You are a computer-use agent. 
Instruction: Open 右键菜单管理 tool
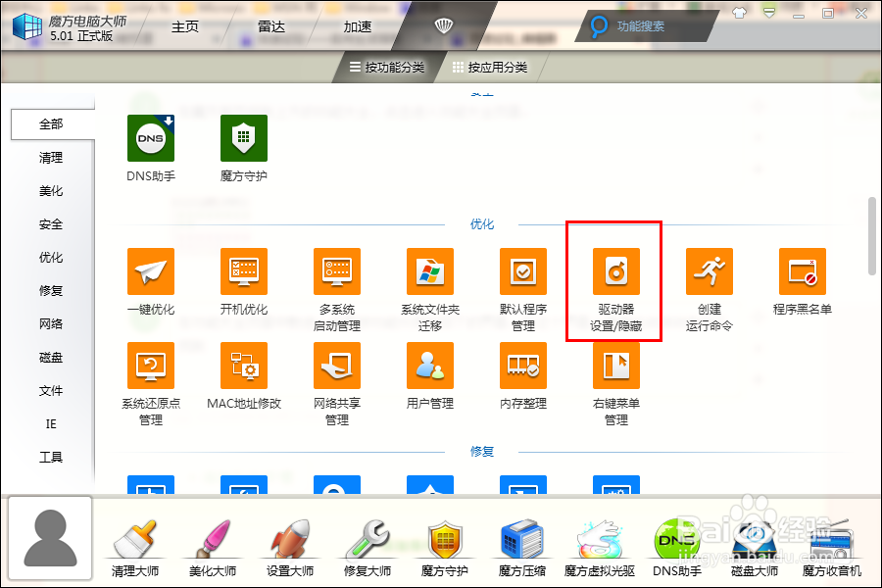[x=616, y=366]
